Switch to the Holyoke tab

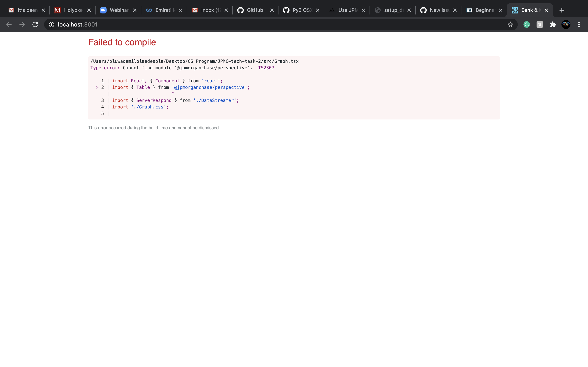[x=73, y=10]
